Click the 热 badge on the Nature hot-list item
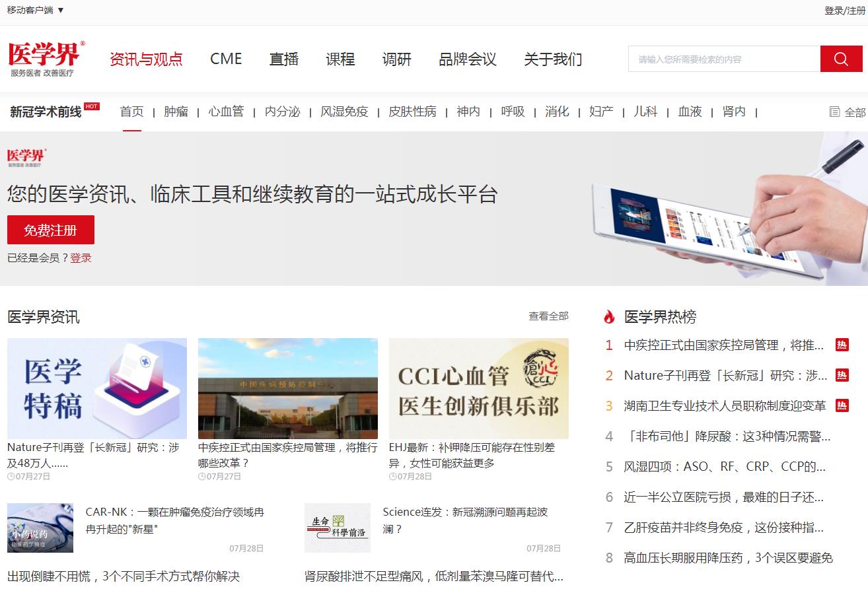The height and width of the screenshot is (591, 868). tap(842, 375)
